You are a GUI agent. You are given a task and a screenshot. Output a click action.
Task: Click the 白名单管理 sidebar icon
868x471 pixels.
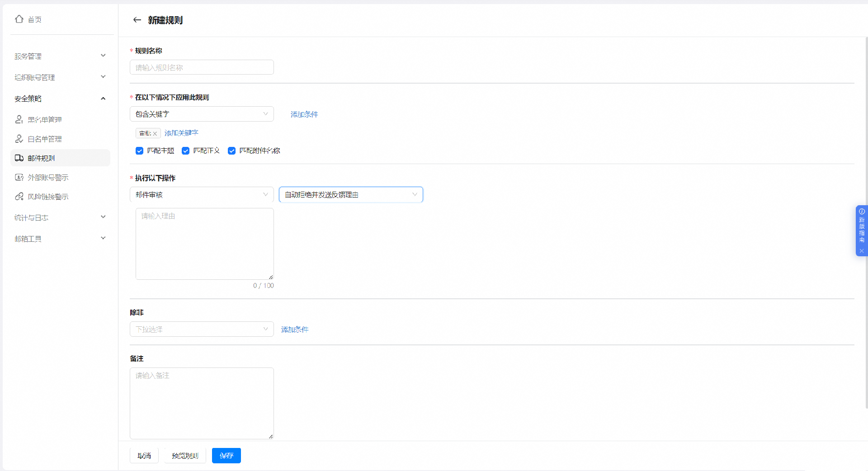coord(19,139)
